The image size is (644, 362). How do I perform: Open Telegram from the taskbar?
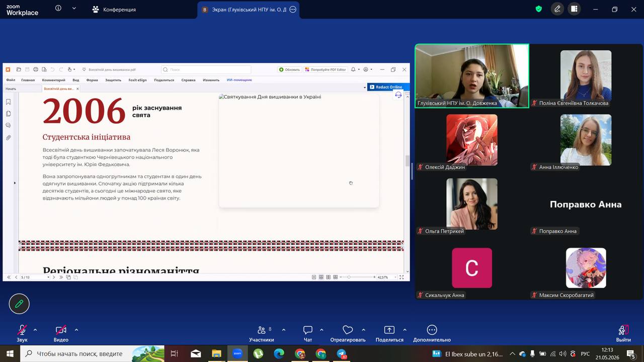(x=342, y=354)
